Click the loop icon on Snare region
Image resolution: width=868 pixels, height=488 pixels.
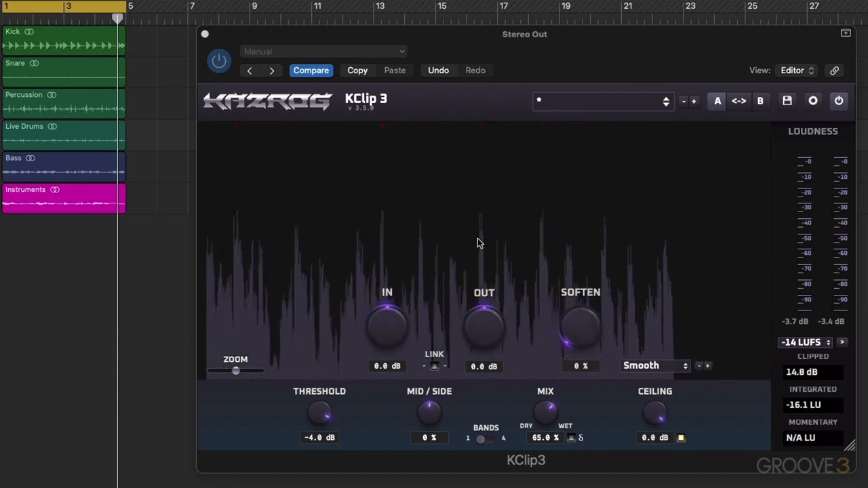tap(34, 63)
